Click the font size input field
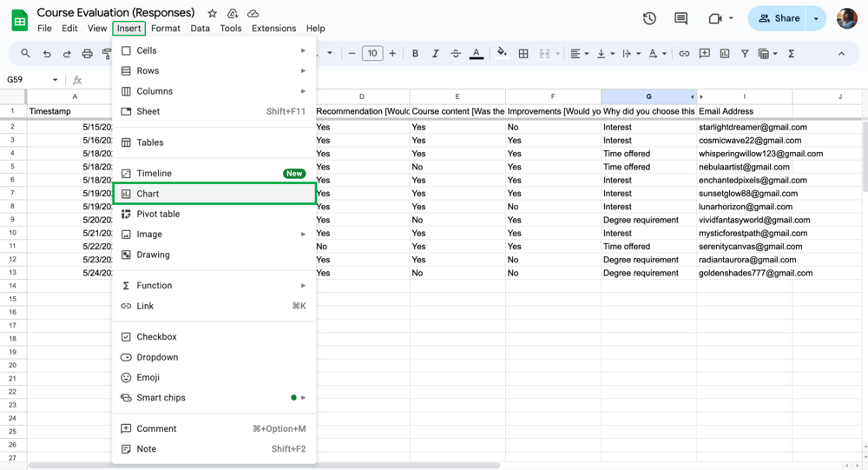 coord(372,54)
